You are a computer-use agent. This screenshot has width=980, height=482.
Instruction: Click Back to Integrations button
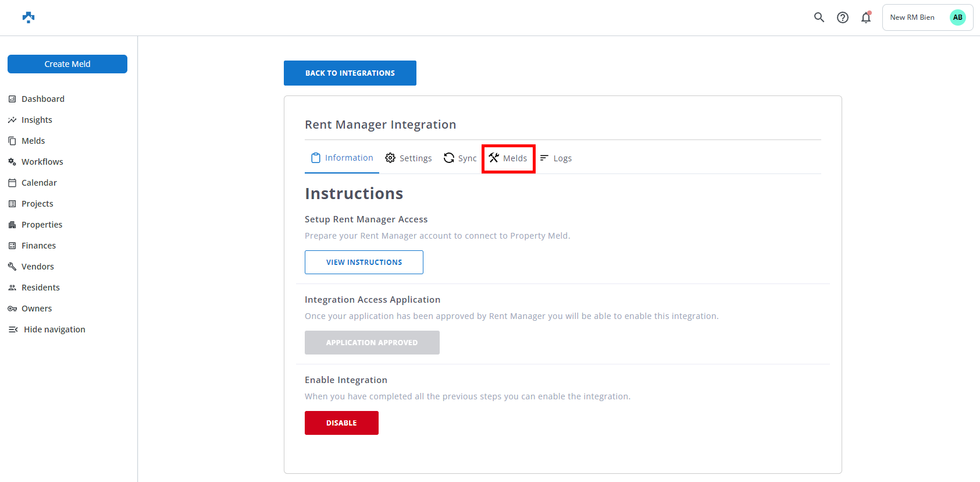(350, 73)
